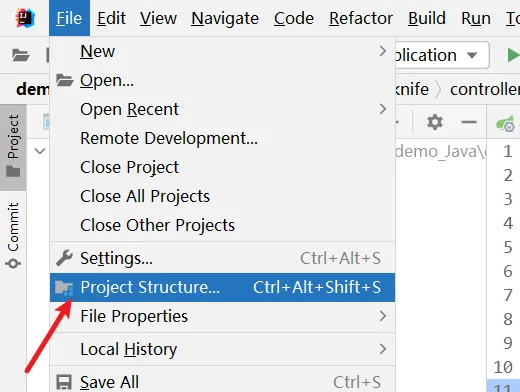This screenshot has height=392, width=520.
Task: Click the wrench icon next to Settings
Action: click(x=64, y=258)
